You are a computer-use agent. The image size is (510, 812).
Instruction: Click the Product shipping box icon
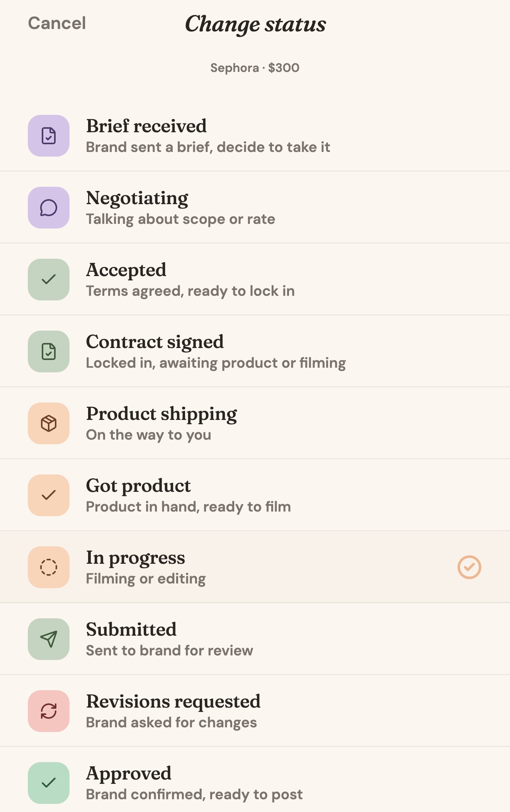(49, 423)
